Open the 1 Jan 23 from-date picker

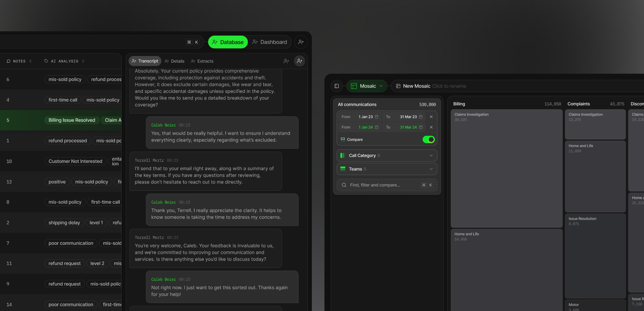(x=368, y=117)
